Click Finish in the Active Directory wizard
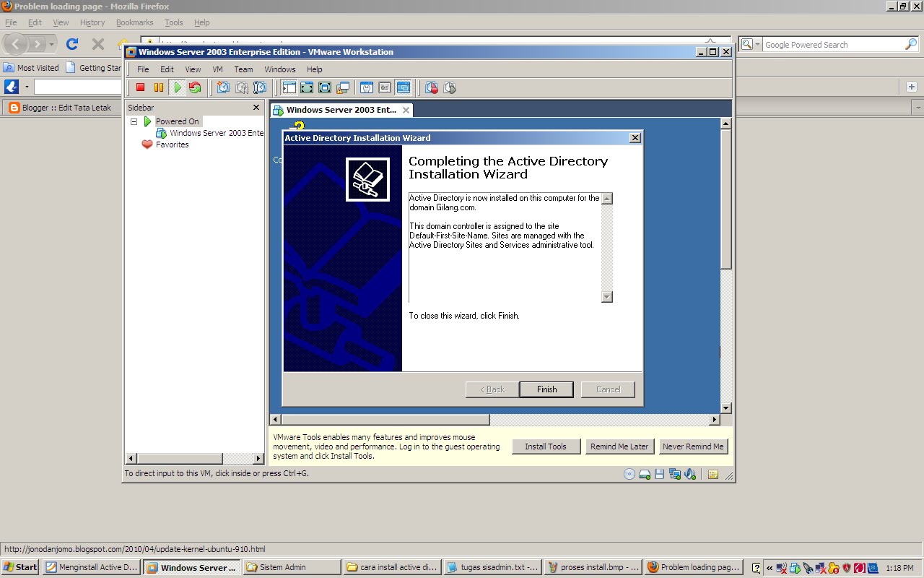Viewport: 924px width, 578px height. coord(546,389)
